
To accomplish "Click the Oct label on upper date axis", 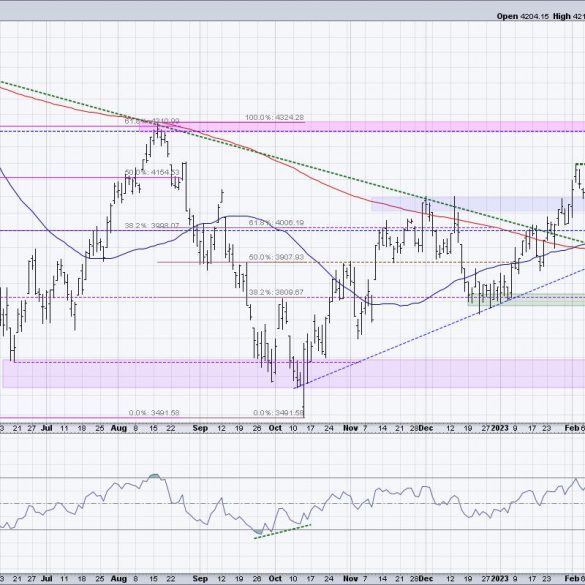I will pos(275,428).
